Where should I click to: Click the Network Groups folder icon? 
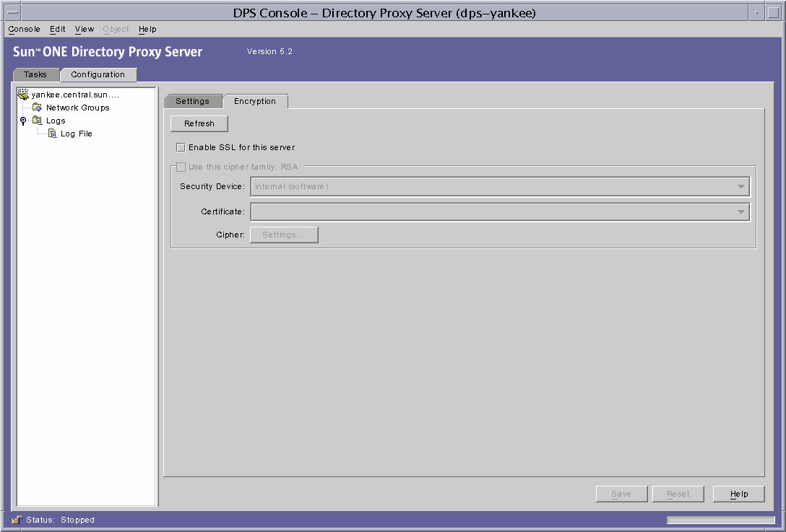pos(37,107)
